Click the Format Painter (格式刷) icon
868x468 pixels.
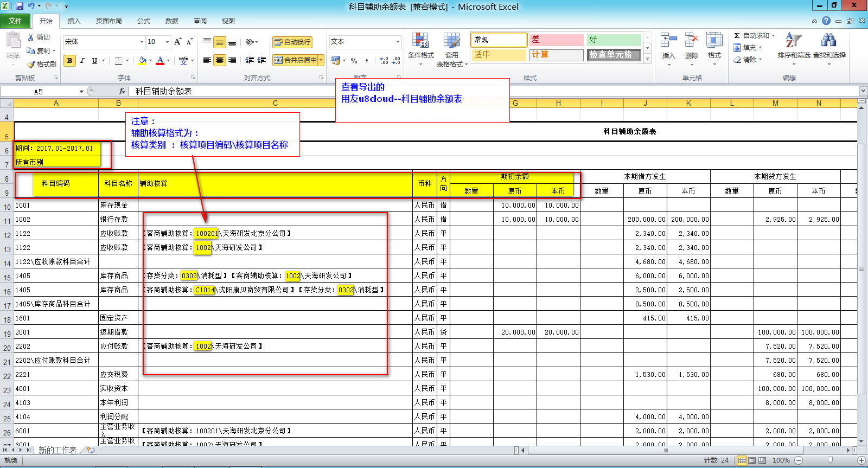click(31, 65)
